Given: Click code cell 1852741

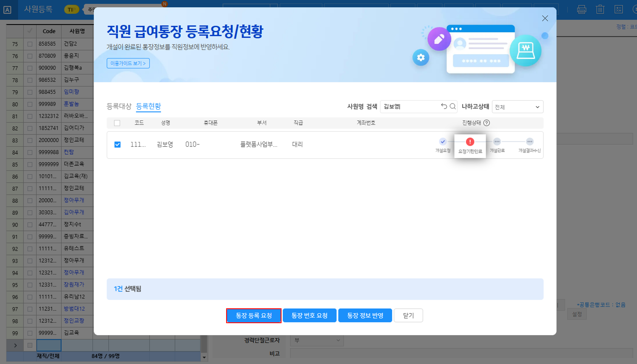Looking at the screenshot, I should [48, 128].
